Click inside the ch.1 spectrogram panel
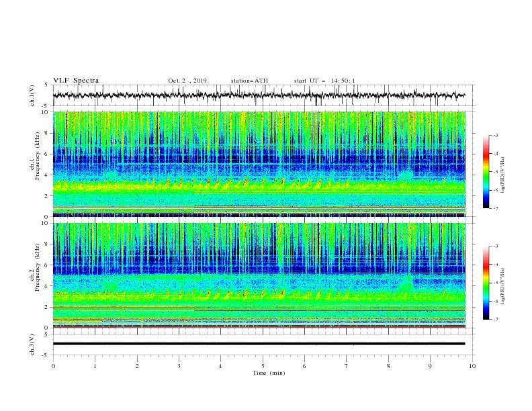Screen dimensions: 532x411 click(x=259, y=164)
